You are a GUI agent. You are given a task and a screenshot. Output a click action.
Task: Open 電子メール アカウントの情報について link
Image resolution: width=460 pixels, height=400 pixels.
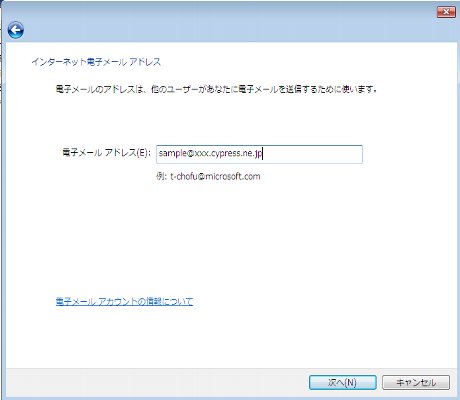pos(124,301)
